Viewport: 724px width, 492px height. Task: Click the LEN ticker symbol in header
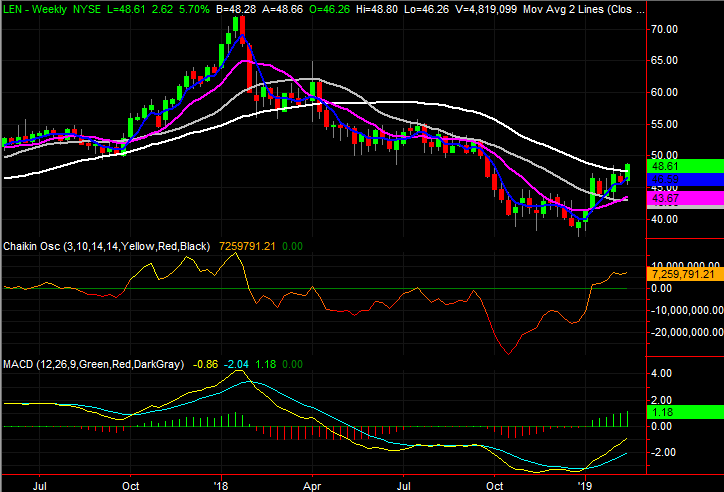pyautogui.click(x=13, y=6)
